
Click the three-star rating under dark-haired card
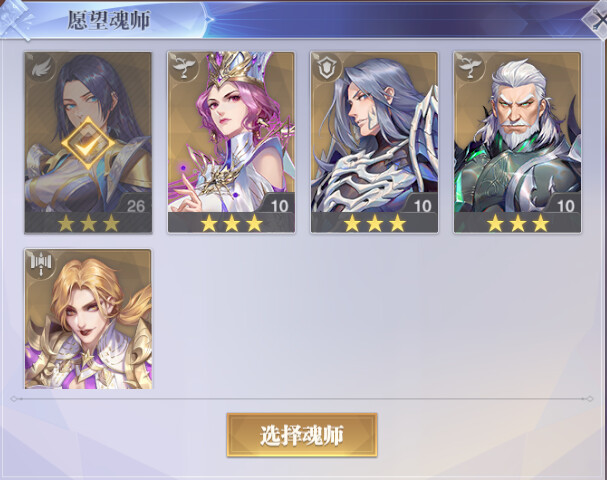(x=88, y=223)
